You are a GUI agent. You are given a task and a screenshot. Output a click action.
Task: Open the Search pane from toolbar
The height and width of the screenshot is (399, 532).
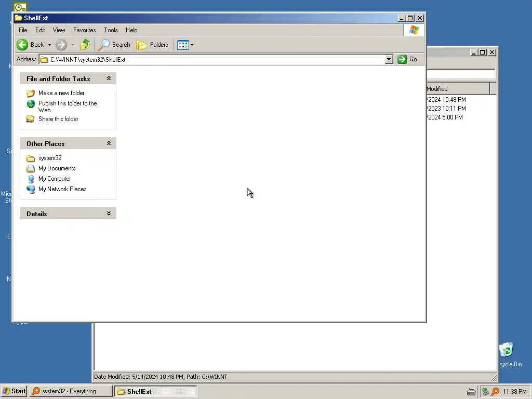pyautogui.click(x=114, y=45)
